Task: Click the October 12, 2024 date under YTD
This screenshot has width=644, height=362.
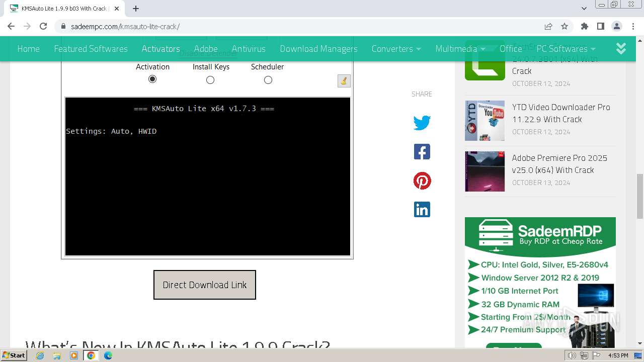Action: point(541,132)
